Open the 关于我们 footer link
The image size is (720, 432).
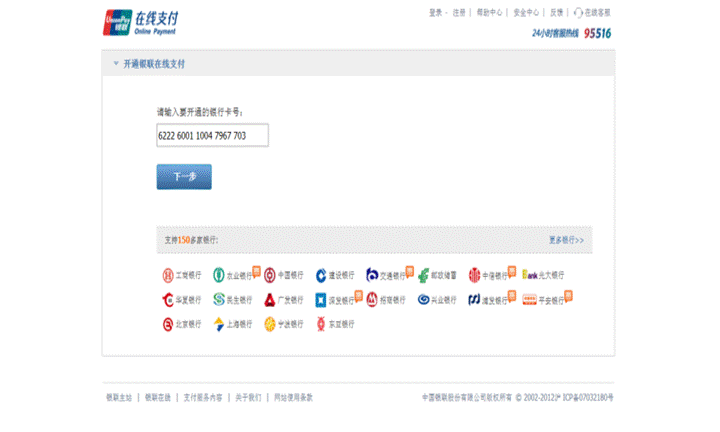(248, 397)
